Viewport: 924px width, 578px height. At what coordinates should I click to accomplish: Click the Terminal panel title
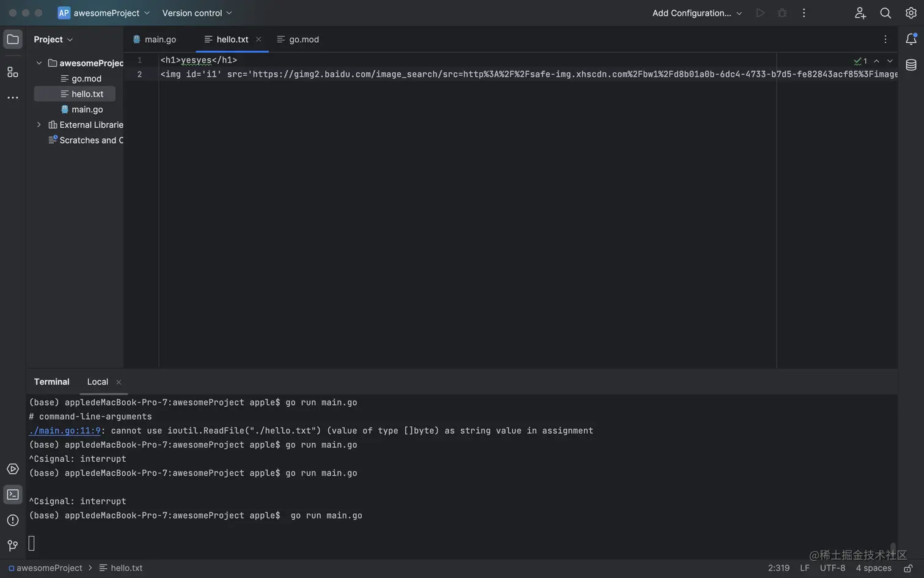[x=52, y=382]
